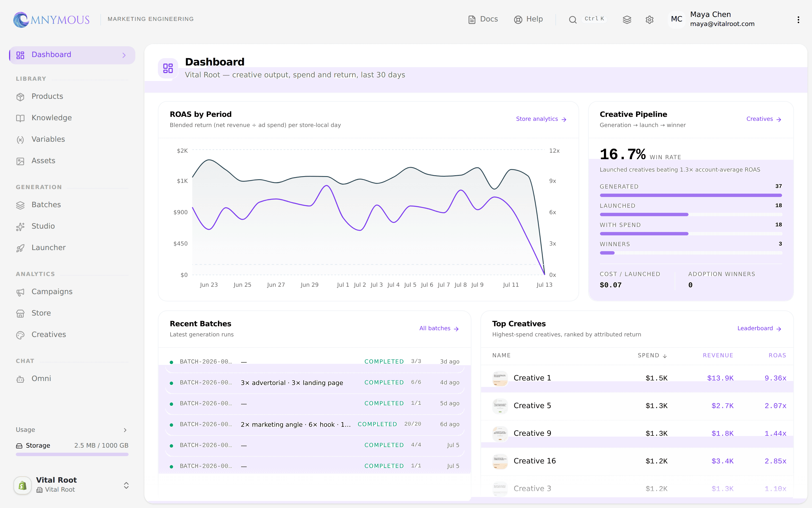Click the $13.9K revenue value
The image size is (812, 508).
pos(720,378)
